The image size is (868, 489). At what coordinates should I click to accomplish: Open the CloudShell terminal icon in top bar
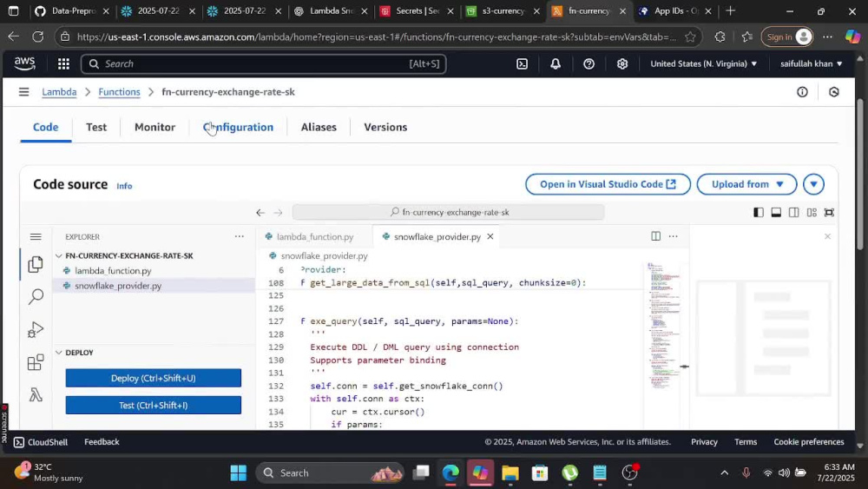522,63
